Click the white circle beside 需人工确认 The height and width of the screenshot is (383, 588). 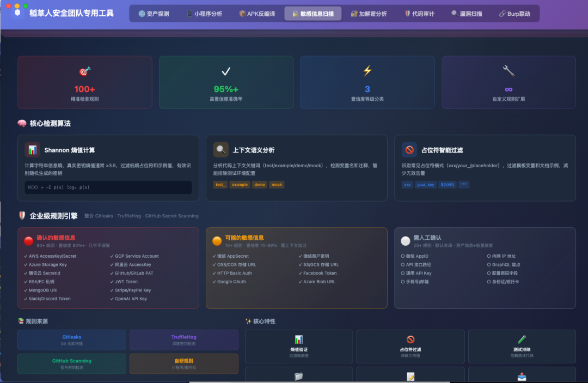click(x=406, y=241)
